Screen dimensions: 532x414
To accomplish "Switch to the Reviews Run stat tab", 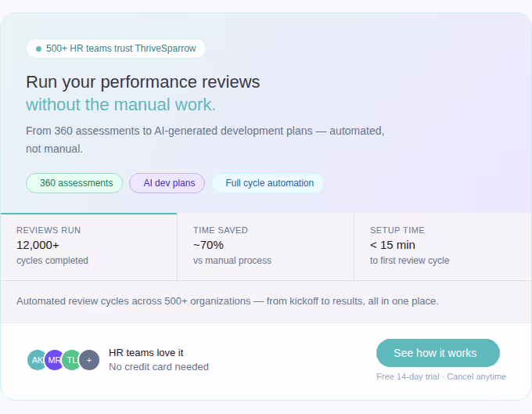I will (x=89, y=247).
